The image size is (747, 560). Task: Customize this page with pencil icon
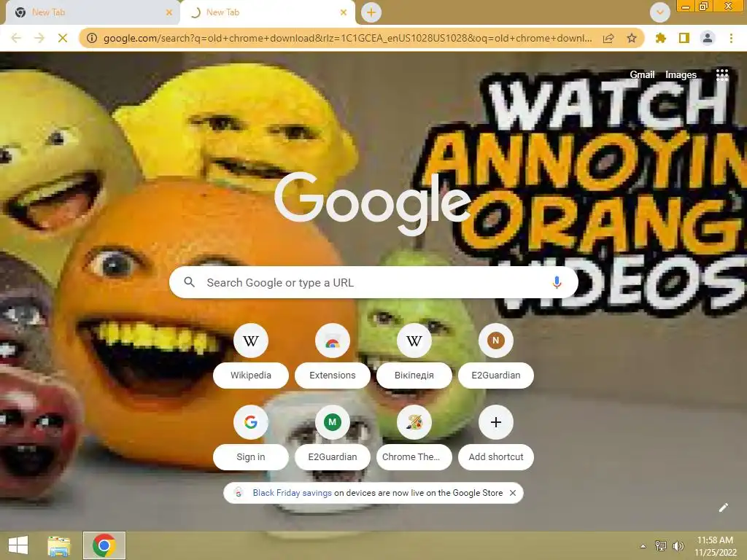point(723,507)
